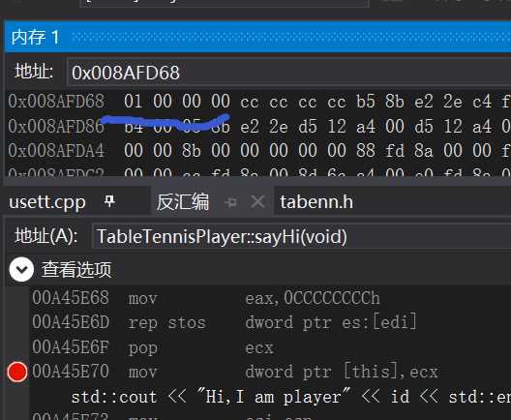Click the 地址: label in memory window
This screenshot has height=420, width=511.
coord(34,71)
